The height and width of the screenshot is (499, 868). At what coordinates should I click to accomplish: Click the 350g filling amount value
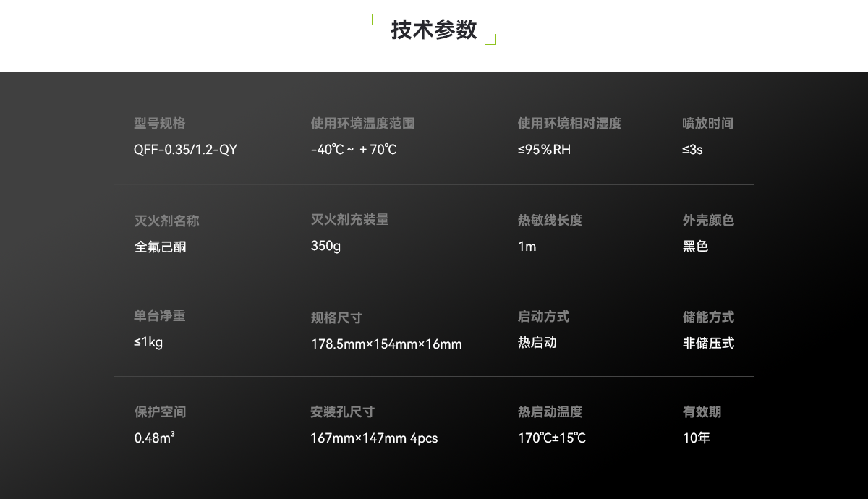[x=324, y=247]
